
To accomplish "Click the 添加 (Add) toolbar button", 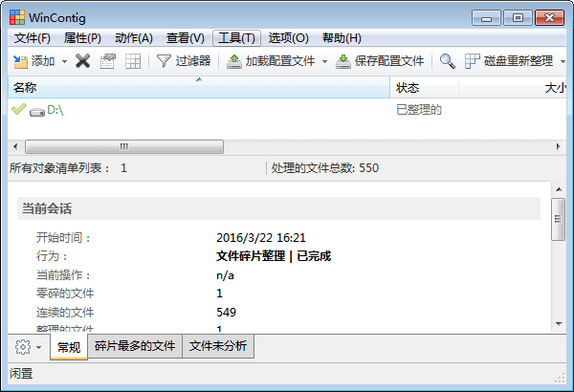I will (x=33, y=61).
